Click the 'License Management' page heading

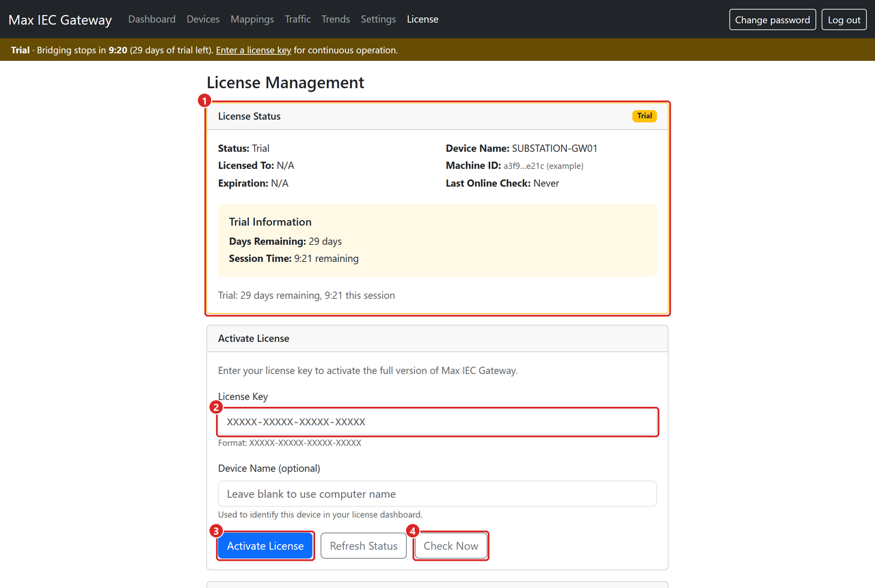(285, 83)
